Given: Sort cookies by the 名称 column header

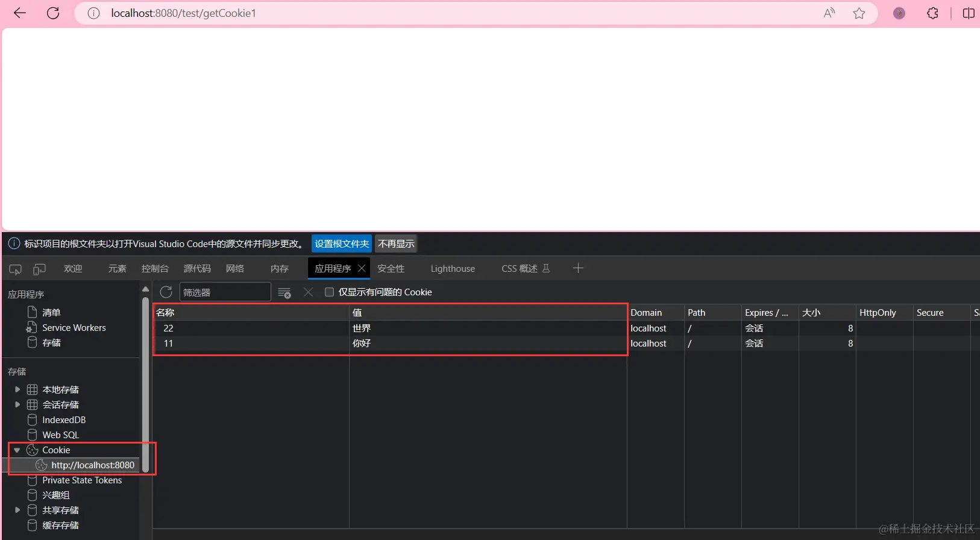Looking at the screenshot, I should click(251, 312).
